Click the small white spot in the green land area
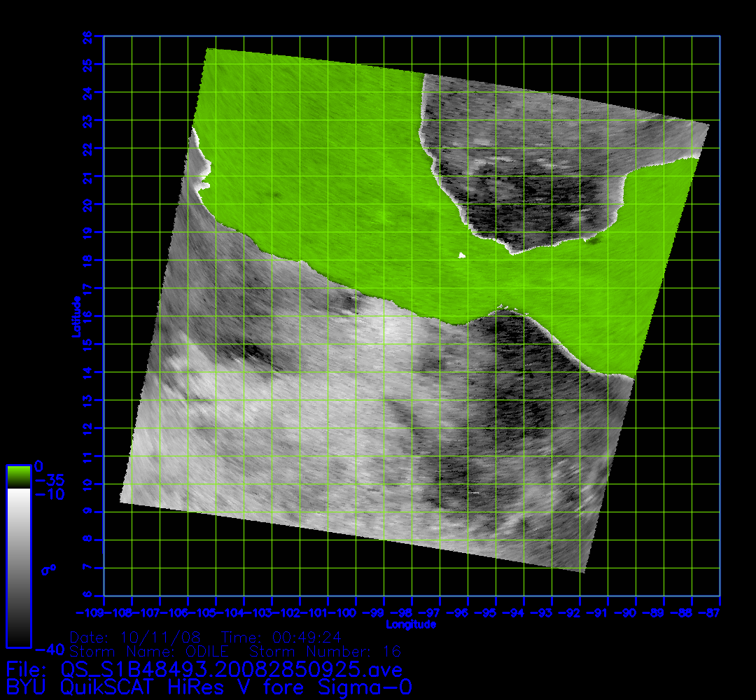 tap(461, 255)
